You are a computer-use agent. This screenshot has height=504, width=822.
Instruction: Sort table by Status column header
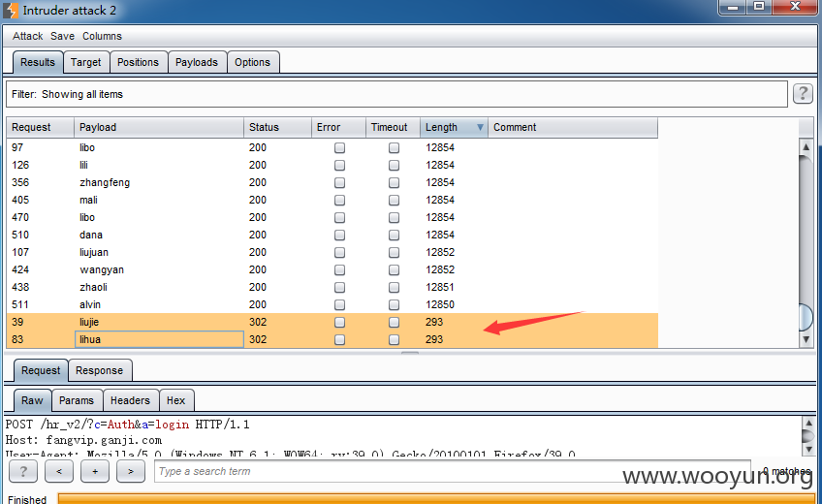tap(277, 127)
